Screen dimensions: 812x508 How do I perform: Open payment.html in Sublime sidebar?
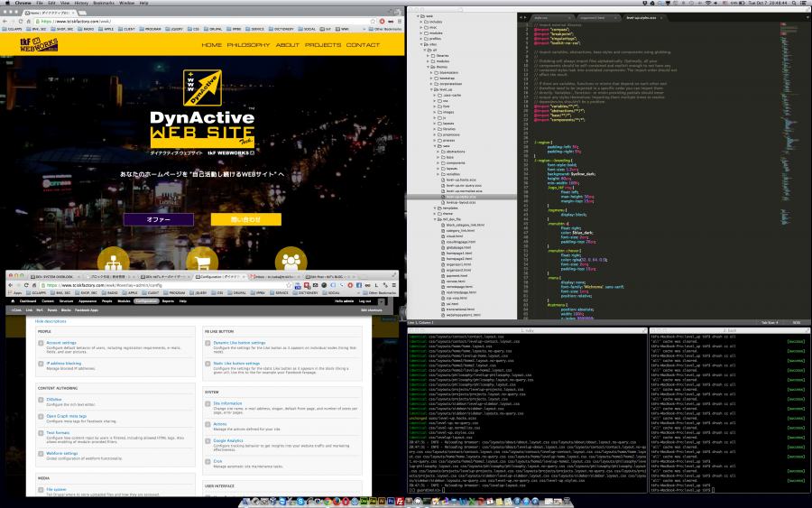click(457, 275)
